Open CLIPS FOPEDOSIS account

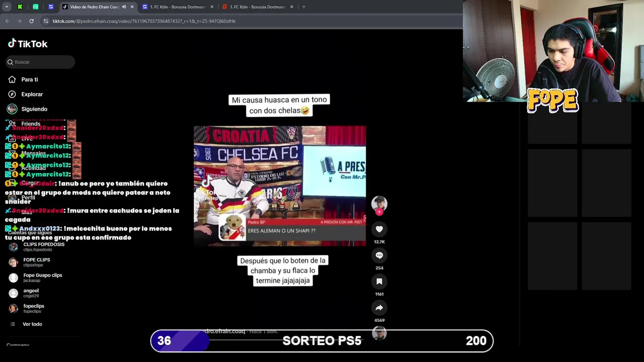(x=44, y=246)
